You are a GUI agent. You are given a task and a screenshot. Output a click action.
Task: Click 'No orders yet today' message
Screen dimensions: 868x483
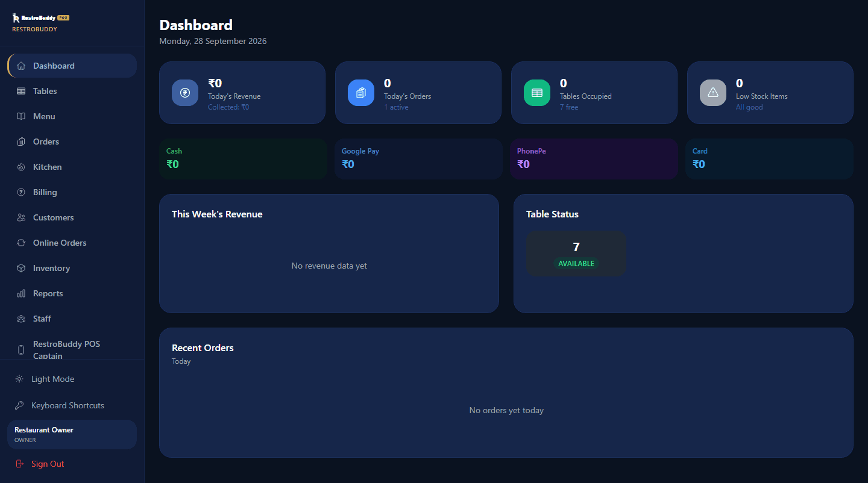(x=506, y=410)
